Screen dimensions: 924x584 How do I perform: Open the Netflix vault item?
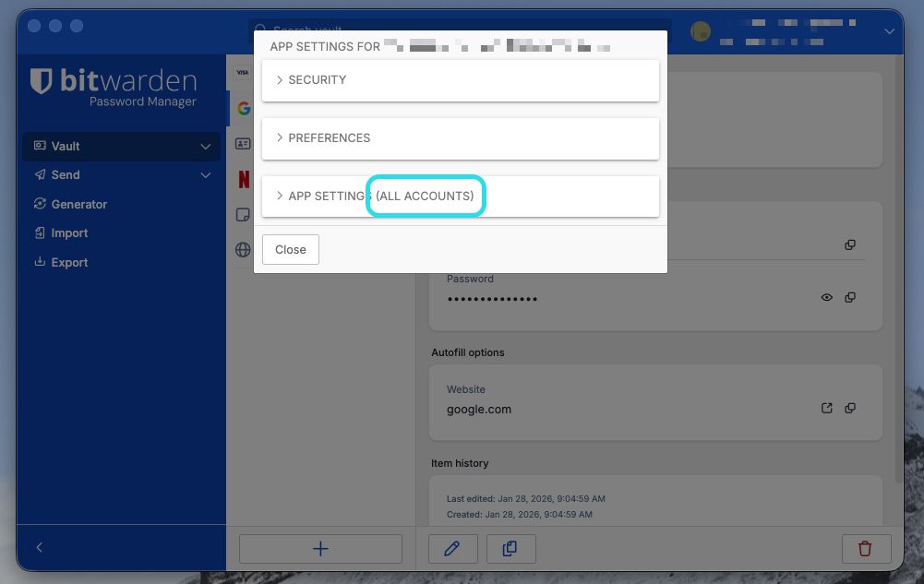(242, 179)
